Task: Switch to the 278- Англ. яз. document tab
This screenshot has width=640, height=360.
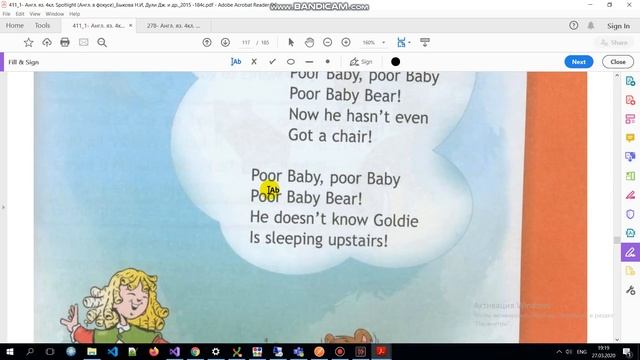Action: [173, 25]
